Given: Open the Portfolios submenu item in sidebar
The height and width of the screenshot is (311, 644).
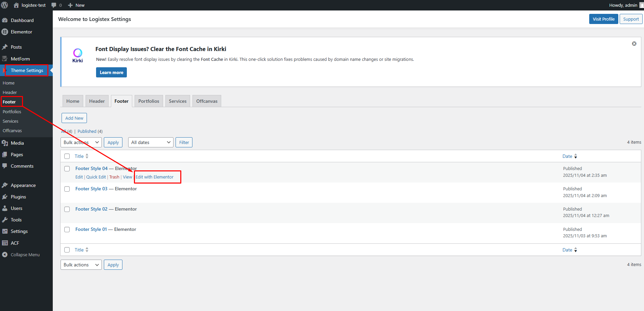Looking at the screenshot, I should click(12, 112).
